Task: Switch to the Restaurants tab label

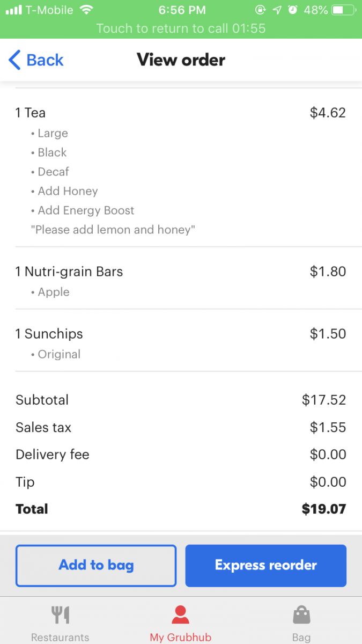Action: [x=60, y=638]
